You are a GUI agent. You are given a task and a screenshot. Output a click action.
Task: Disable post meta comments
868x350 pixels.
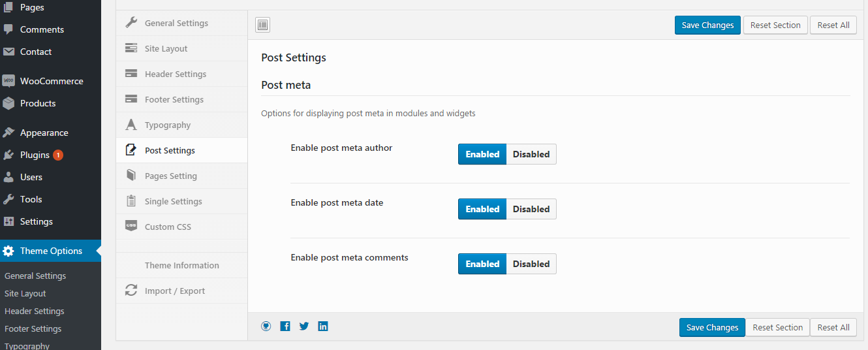[x=531, y=264]
